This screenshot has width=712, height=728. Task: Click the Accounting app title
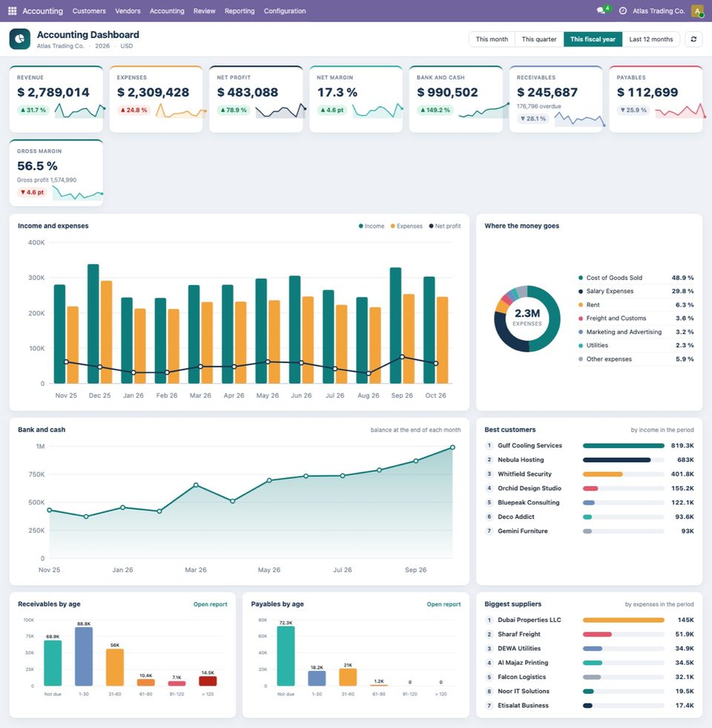pos(43,10)
